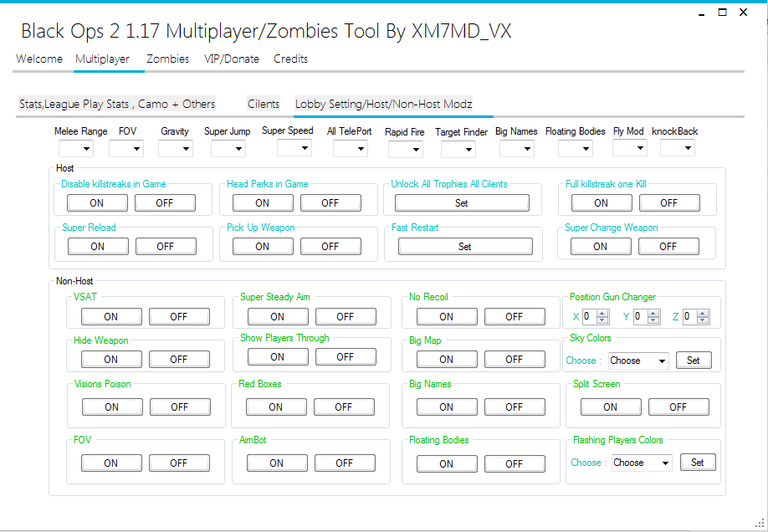Enable Non-Host FOV with ON

point(111,463)
